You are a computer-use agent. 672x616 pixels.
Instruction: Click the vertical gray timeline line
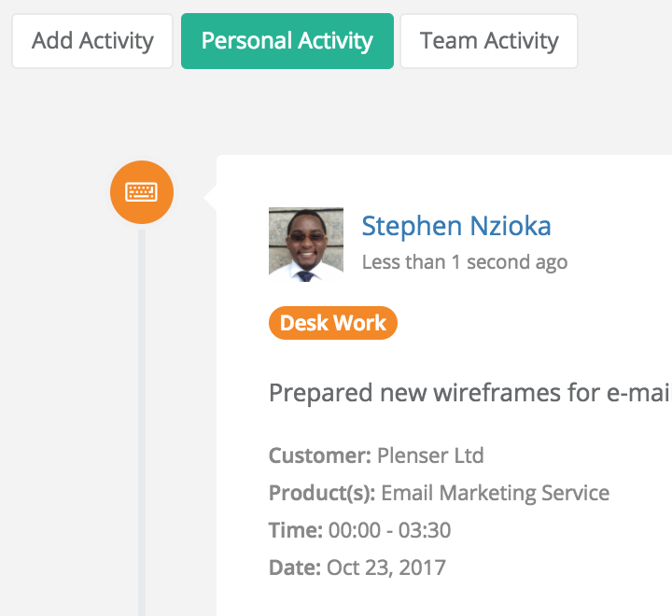coord(142,420)
